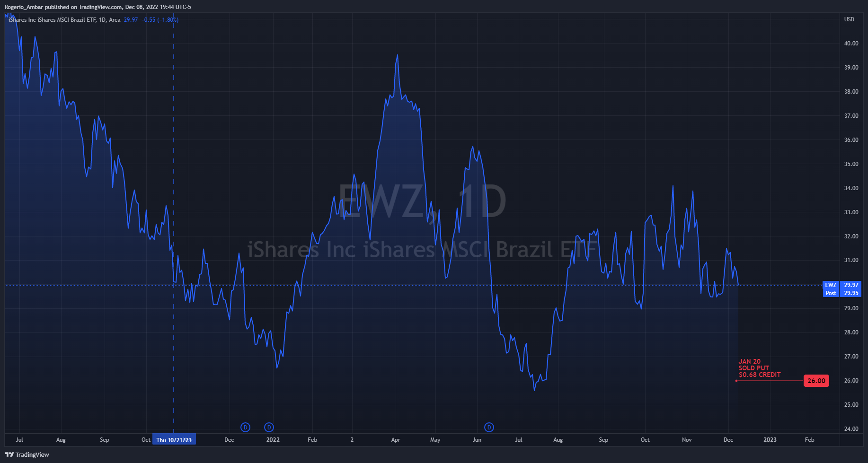
Task: Click the Apr label on the time axis
Action: pyautogui.click(x=396, y=440)
